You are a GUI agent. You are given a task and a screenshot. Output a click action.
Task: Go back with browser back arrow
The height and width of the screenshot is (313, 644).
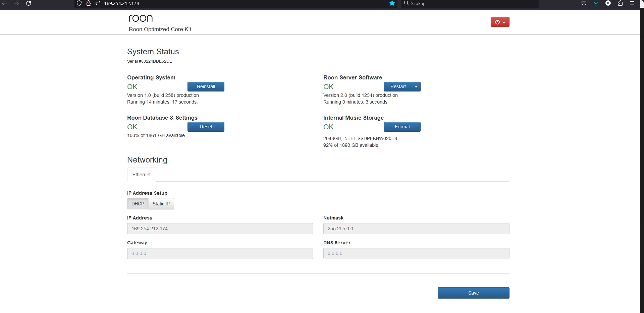click(5, 3)
